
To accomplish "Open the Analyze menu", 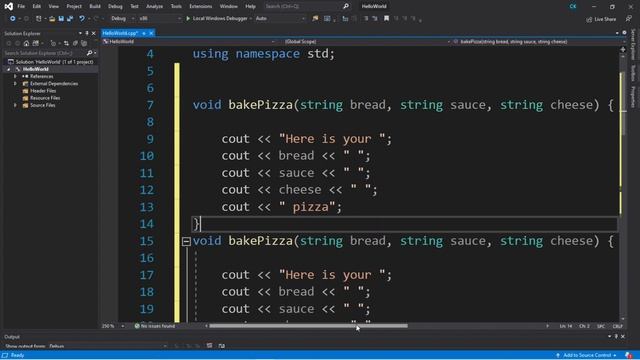I will pyautogui.click(x=154, y=6).
